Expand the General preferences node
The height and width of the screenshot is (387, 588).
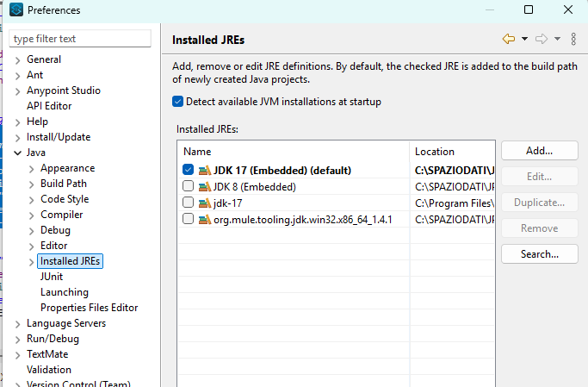(19, 59)
